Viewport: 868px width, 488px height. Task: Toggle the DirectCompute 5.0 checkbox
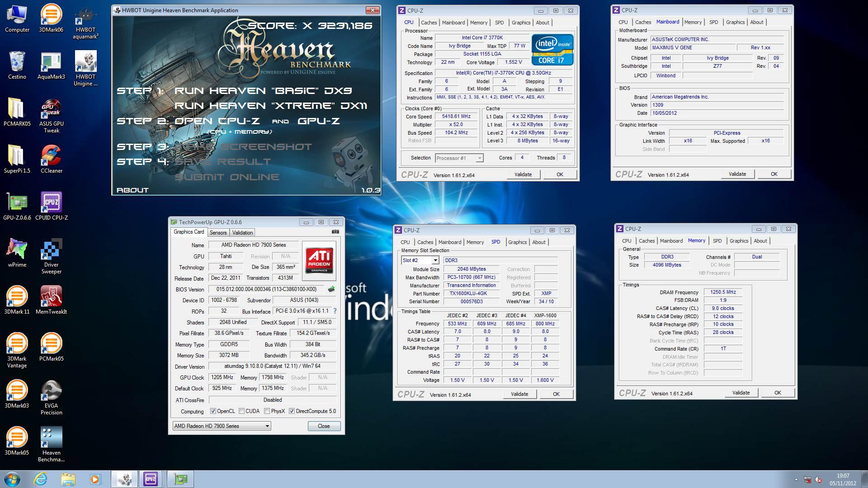point(292,411)
